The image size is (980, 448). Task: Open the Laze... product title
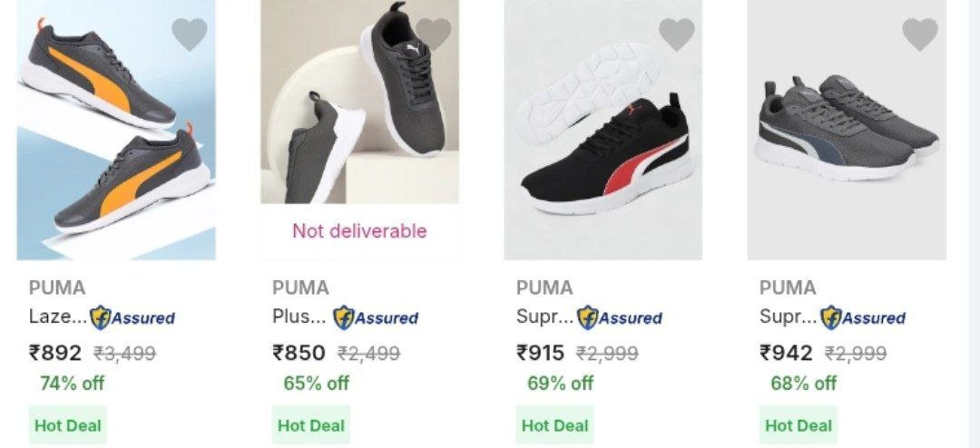tap(58, 317)
